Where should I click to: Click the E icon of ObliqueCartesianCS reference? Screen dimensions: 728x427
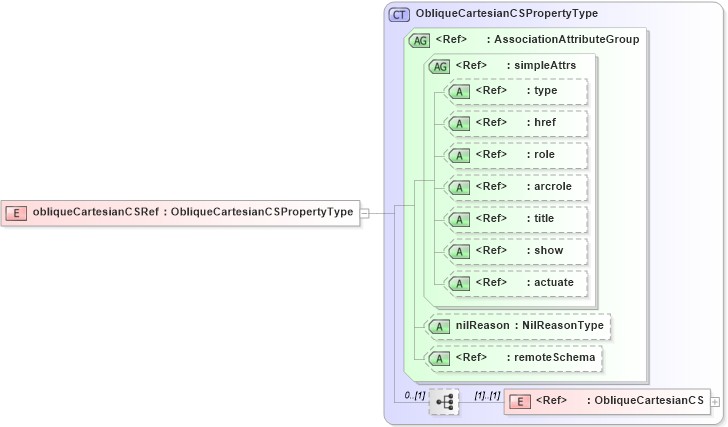(x=520, y=402)
